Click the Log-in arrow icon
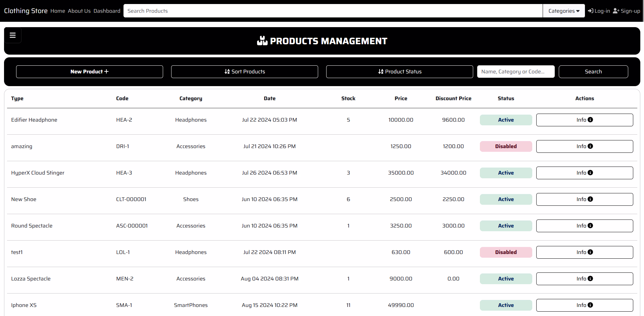644x316 pixels. [591, 11]
